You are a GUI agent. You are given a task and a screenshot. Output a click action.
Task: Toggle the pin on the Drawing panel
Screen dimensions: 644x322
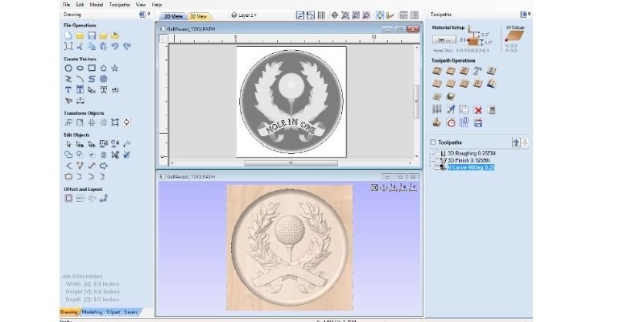tap(149, 14)
